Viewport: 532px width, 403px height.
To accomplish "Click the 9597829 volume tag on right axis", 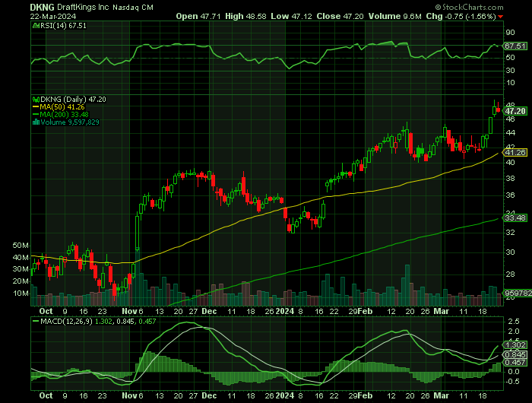I will pyautogui.click(x=518, y=293).
